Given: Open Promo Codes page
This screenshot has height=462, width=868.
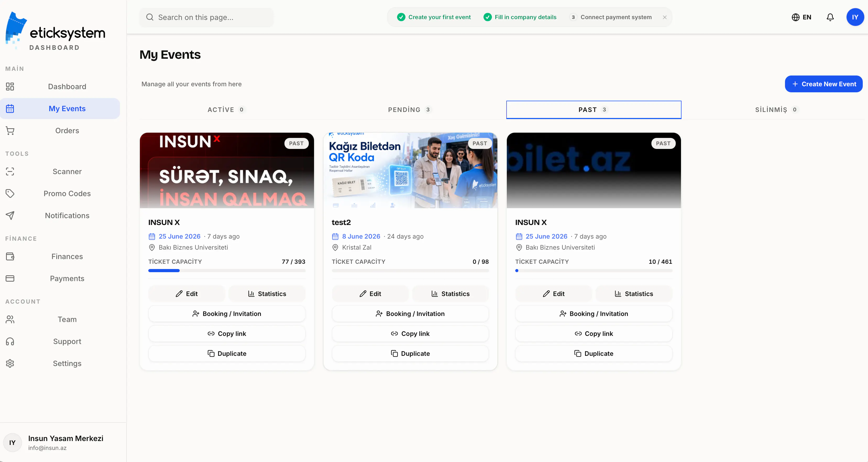Looking at the screenshot, I should pos(60,194).
